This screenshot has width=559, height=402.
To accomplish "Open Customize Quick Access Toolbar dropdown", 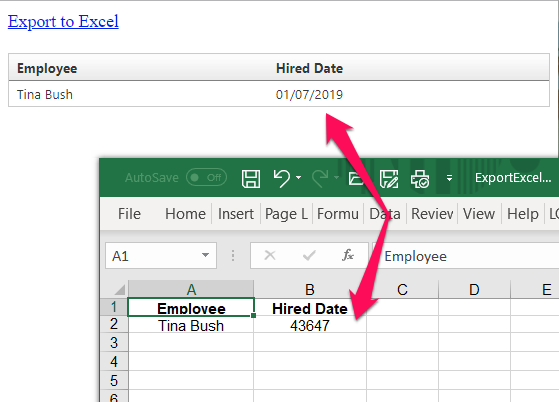I will click(449, 178).
